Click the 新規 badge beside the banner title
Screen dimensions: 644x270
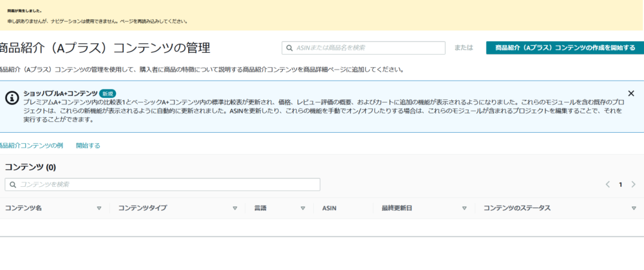(x=108, y=93)
